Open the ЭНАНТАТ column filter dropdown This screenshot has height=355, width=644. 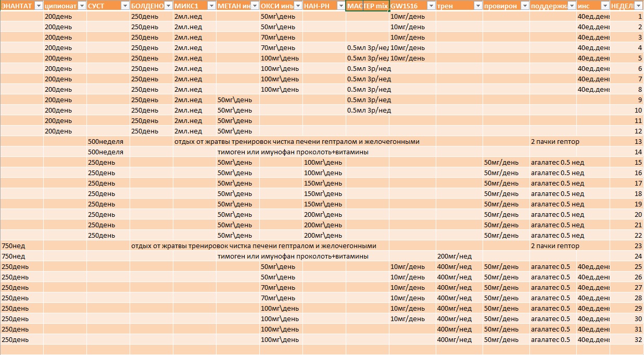tap(39, 6)
